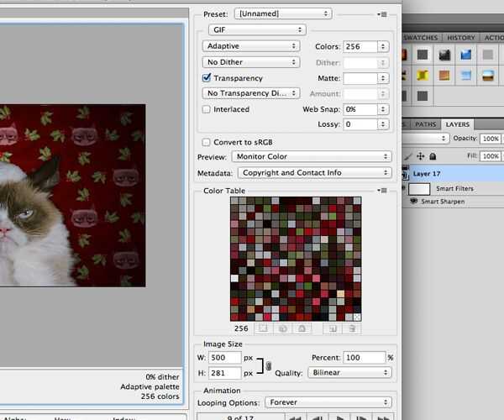This screenshot has width=504, height=420.
Task: Select the light blue striped style thumbnail
Action: click(x=465, y=76)
